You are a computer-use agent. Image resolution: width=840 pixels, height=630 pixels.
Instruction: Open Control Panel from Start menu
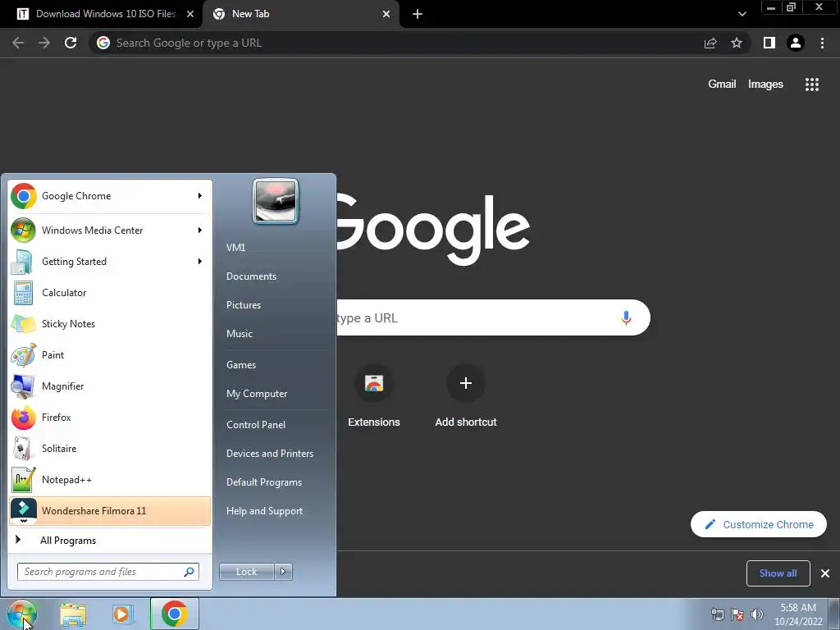(x=256, y=425)
